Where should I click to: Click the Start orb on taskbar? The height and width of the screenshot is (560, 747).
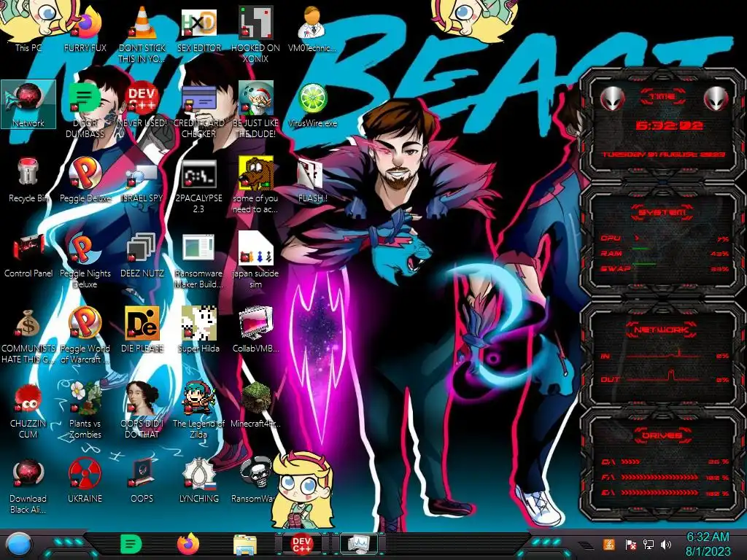point(19,545)
